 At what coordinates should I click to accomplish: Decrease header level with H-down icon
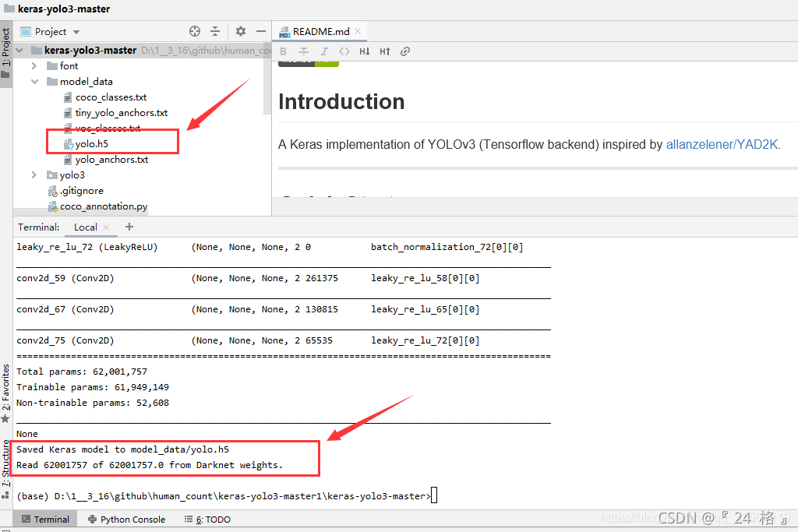pyautogui.click(x=365, y=51)
